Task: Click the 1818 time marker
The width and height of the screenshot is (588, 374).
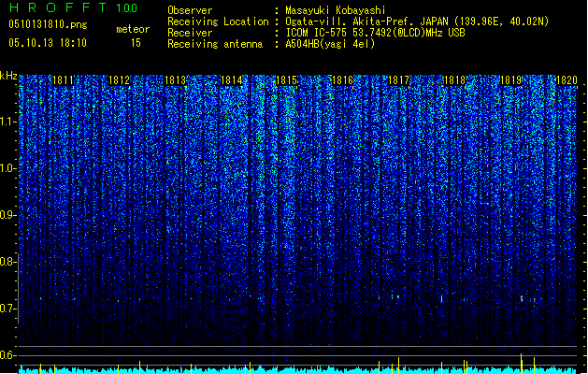Action: (455, 80)
